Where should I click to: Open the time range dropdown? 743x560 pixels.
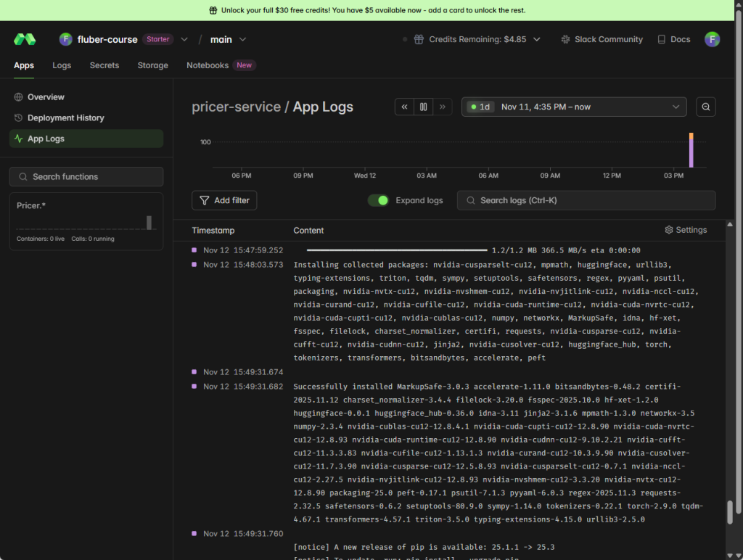pyautogui.click(x=574, y=107)
